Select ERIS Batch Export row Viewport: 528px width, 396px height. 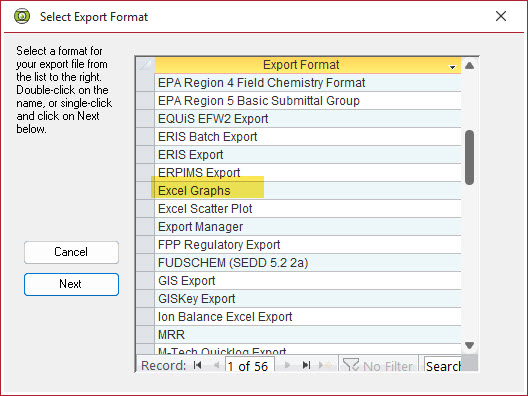(x=308, y=137)
